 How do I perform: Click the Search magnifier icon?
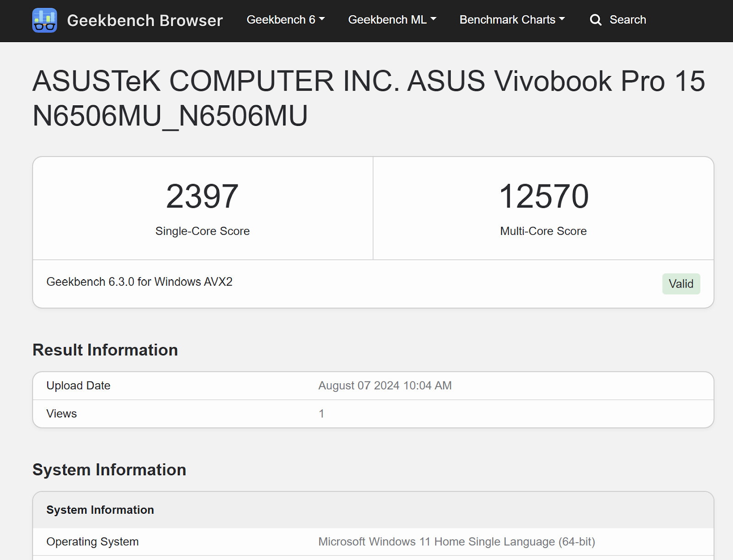596,20
